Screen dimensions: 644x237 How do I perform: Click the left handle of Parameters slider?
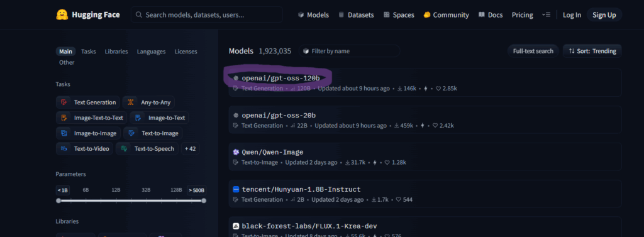tap(58, 201)
